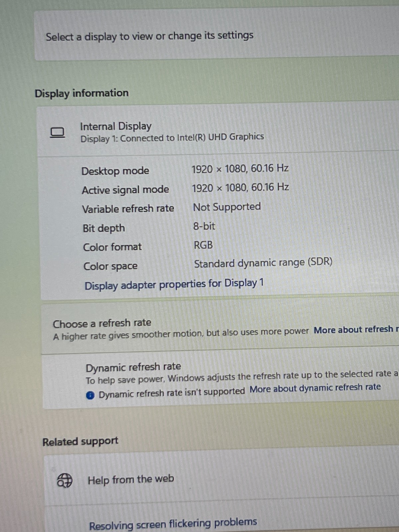Click the Color format label
This screenshot has height=532, width=399.
[x=112, y=247]
